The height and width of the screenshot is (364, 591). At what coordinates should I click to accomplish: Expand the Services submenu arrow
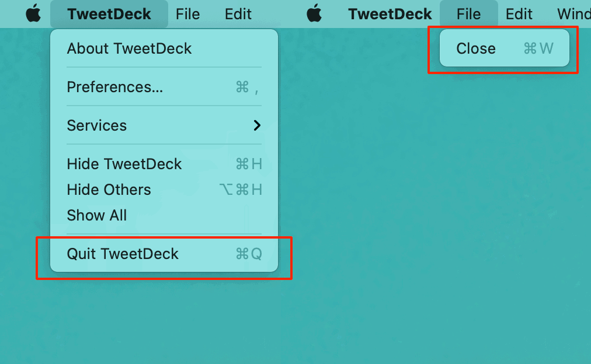257,125
